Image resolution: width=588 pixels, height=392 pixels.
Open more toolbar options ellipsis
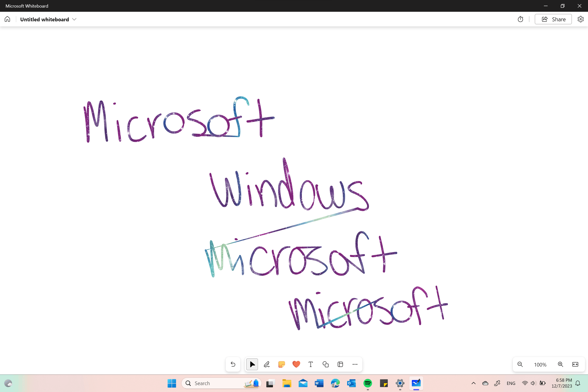click(355, 364)
